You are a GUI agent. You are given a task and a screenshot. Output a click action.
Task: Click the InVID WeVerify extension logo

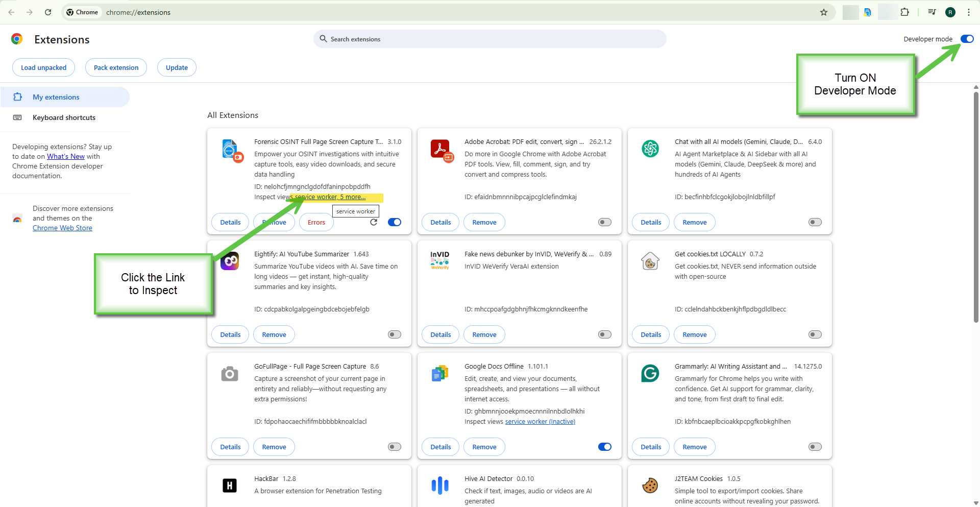click(440, 260)
